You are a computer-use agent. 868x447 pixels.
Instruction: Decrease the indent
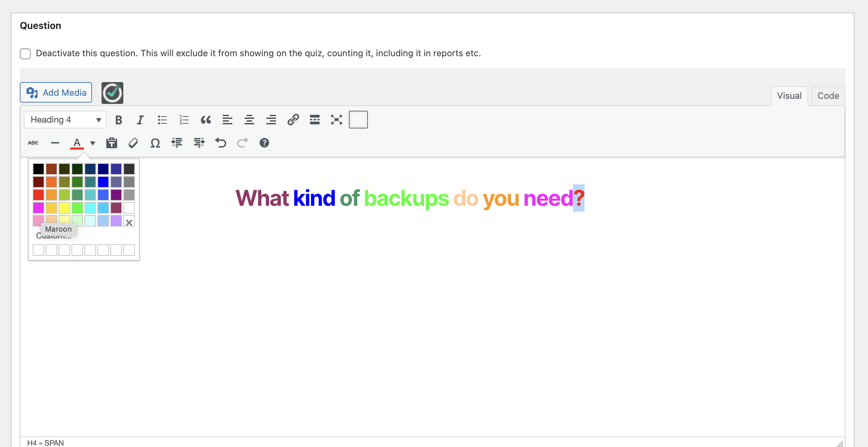pyautogui.click(x=177, y=143)
